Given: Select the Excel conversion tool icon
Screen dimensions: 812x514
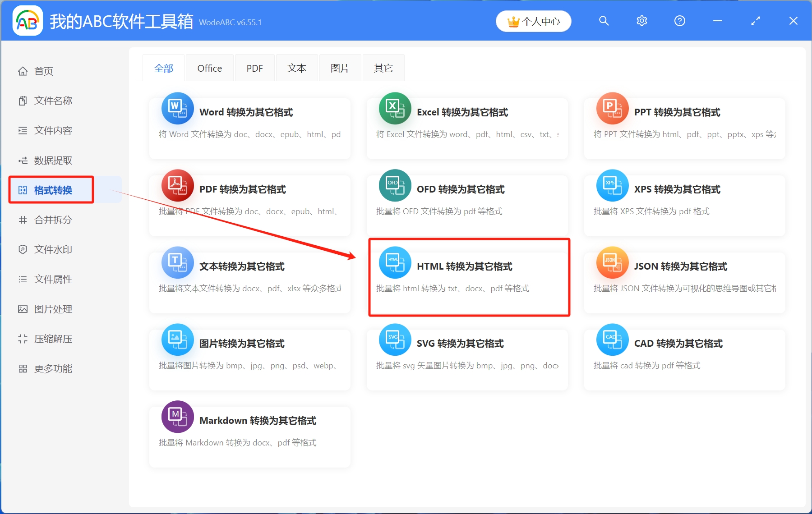Looking at the screenshot, I should pyautogui.click(x=395, y=108).
